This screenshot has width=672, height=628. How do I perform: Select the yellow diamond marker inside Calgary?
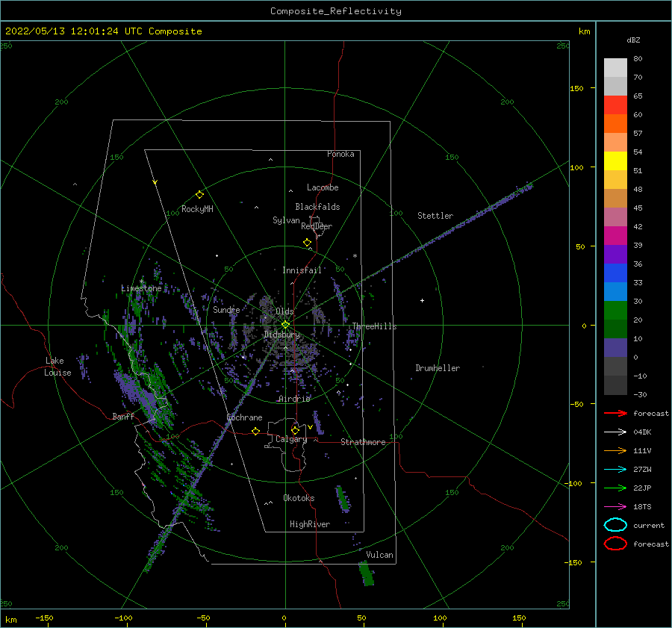(x=295, y=430)
